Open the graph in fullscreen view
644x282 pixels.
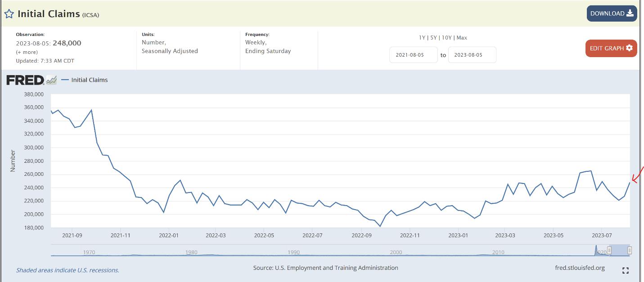625,270
